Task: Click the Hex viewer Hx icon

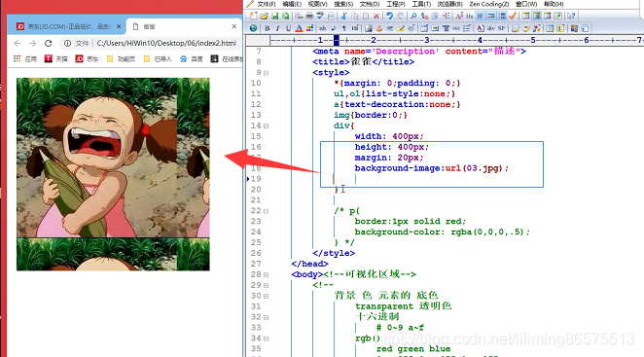Action: (x=470, y=16)
